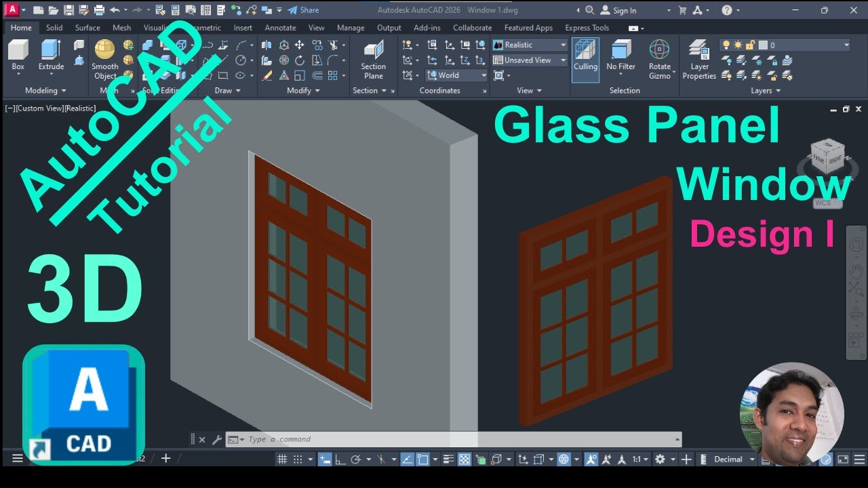Click the Open folder icon
This screenshot has width=868, height=488.
coord(54,10)
